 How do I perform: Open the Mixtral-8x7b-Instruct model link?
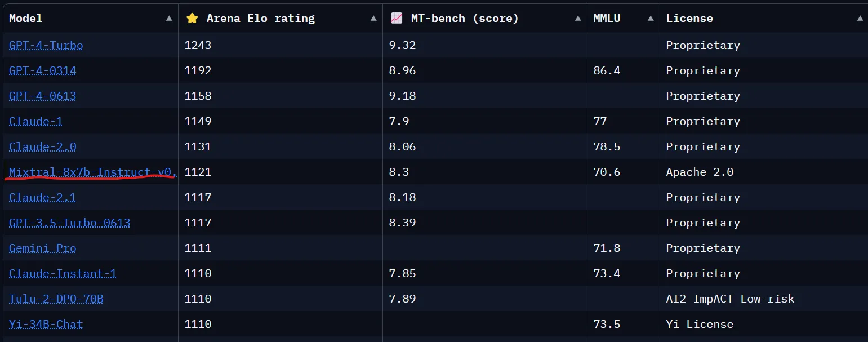point(93,172)
